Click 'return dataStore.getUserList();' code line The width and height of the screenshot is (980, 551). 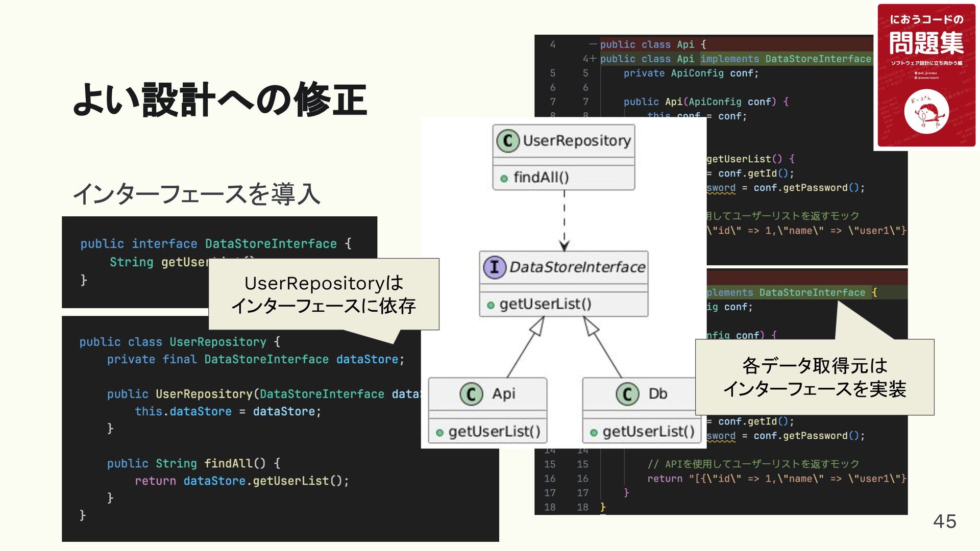[x=241, y=481]
